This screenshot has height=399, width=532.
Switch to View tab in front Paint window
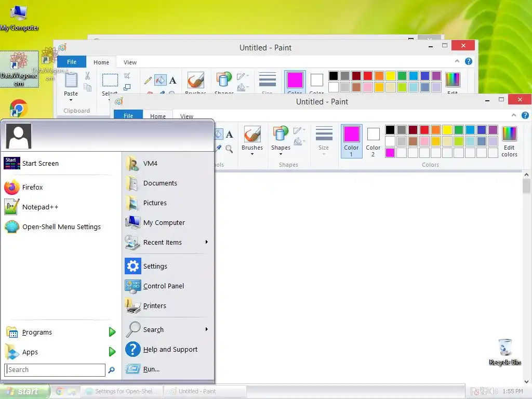click(187, 116)
